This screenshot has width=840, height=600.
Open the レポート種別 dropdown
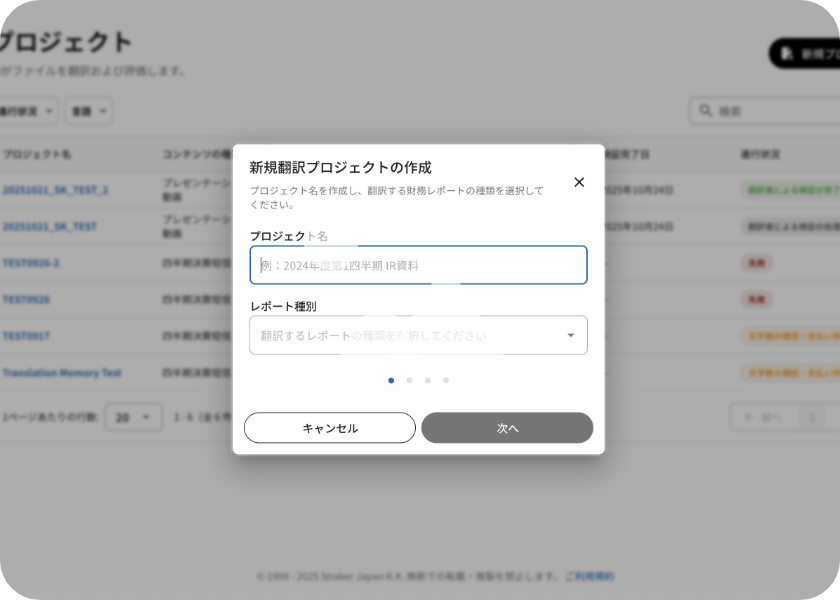pyautogui.click(x=418, y=335)
